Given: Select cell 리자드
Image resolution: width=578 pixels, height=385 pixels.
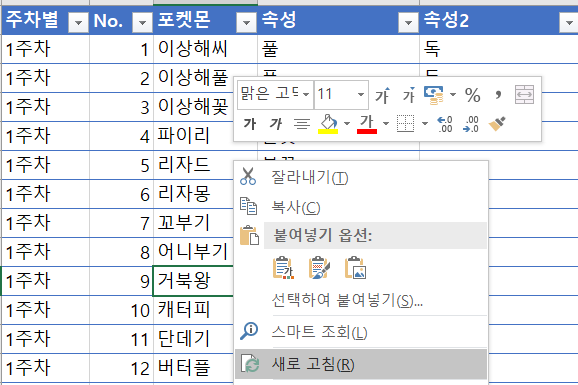Looking at the screenshot, I should click(x=194, y=165).
